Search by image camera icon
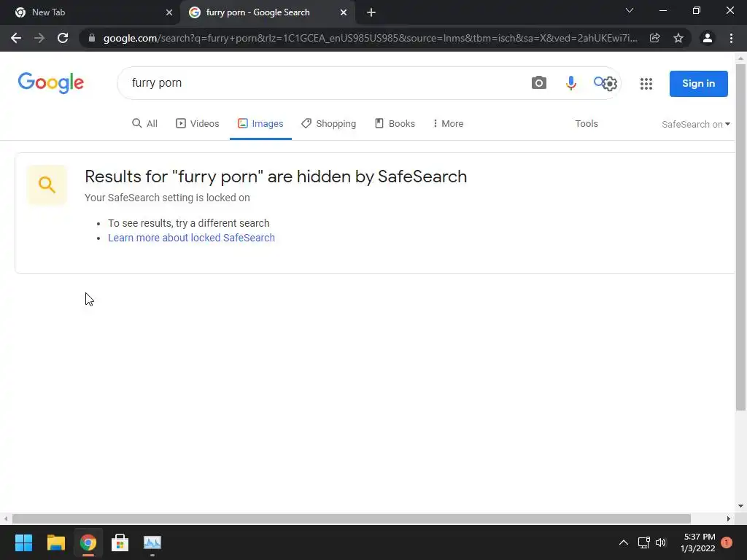This screenshot has height=560, width=747. coord(539,83)
